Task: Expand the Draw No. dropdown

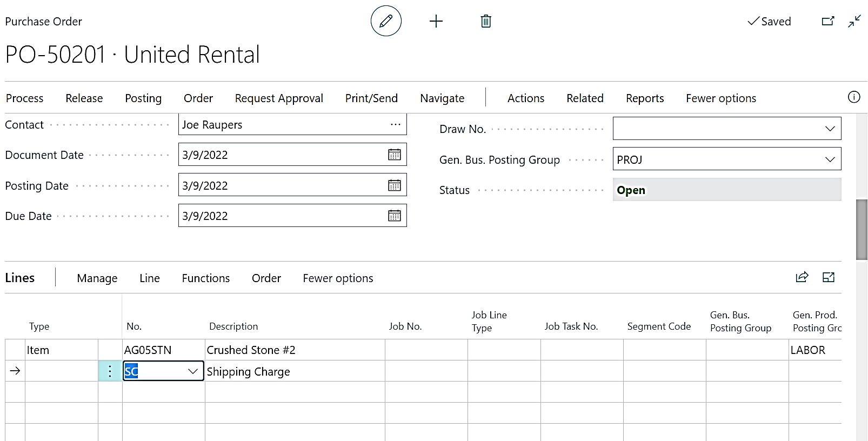Action: (830, 129)
